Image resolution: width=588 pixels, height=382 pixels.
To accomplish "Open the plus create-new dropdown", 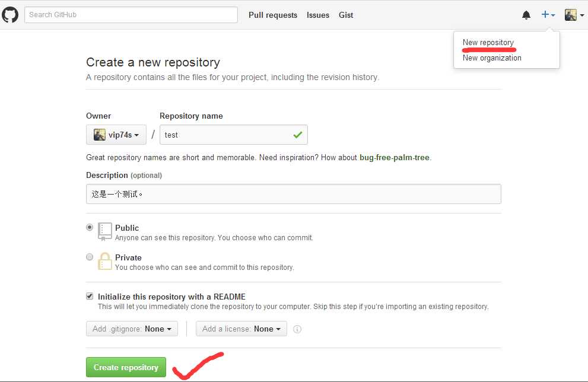I will 548,15.
